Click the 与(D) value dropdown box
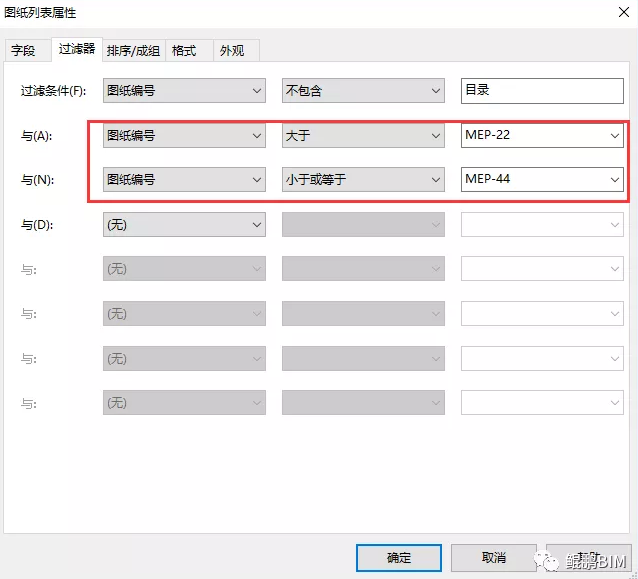The image size is (638, 579). (541, 225)
